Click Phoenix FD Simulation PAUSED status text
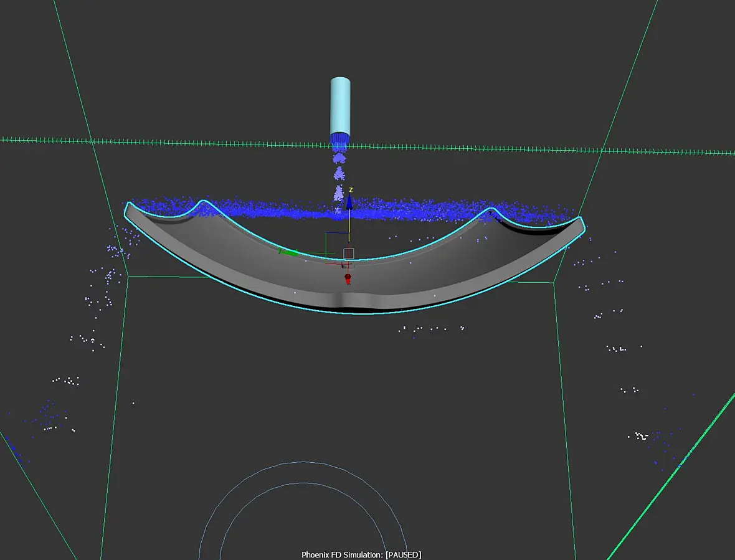The height and width of the screenshot is (560, 735). point(361,555)
